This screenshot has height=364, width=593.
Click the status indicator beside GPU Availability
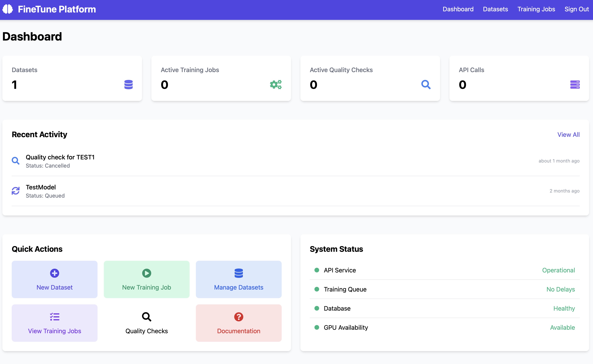[x=317, y=327]
